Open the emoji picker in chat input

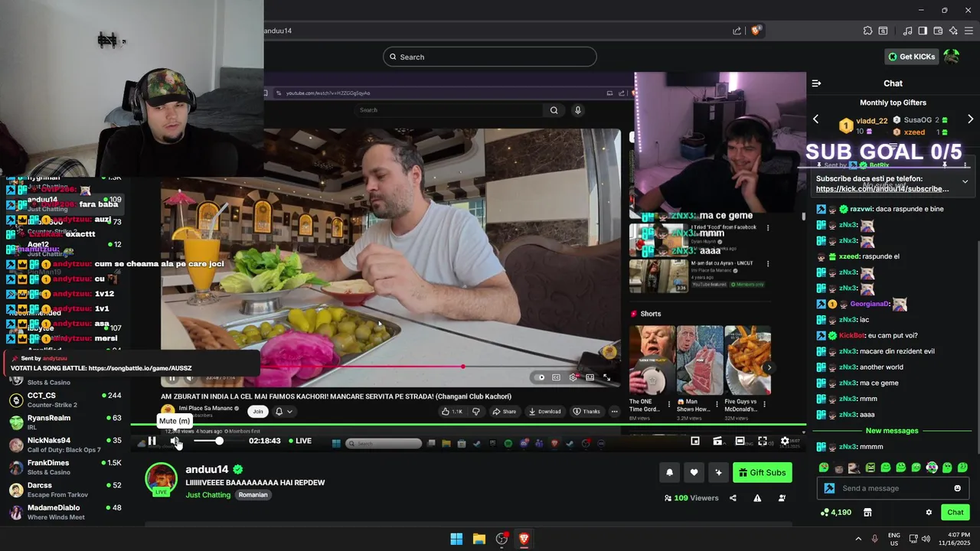(957, 488)
